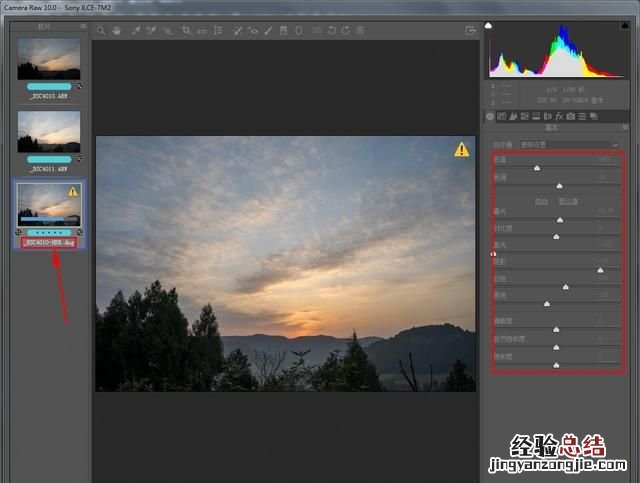640x483 pixels.
Task: Click the Tint (色调) slider handle
Action: pyautogui.click(x=560, y=186)
